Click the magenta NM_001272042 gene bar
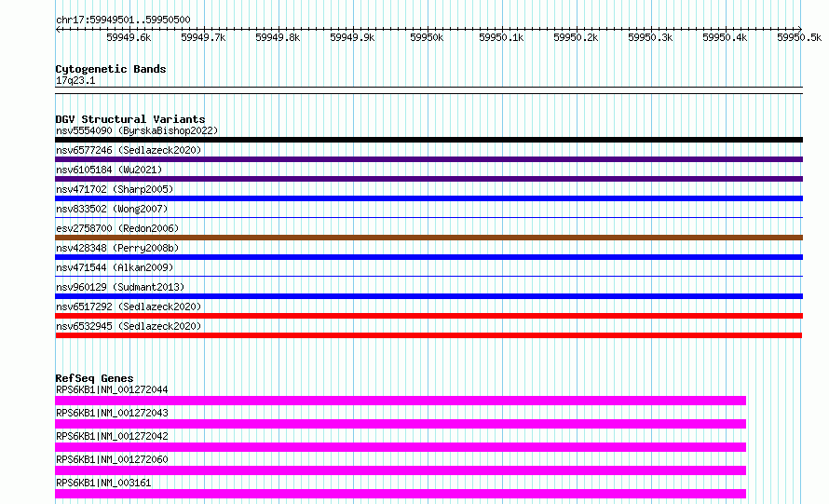 (401, 447)
